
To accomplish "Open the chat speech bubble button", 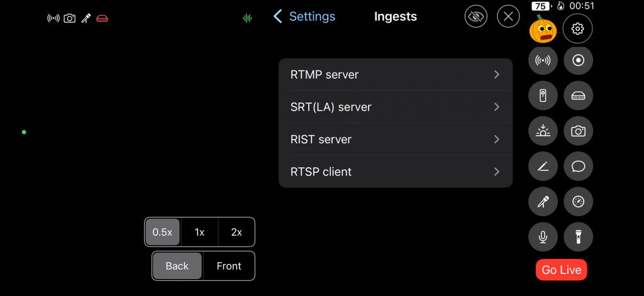I will coord(577,167).
